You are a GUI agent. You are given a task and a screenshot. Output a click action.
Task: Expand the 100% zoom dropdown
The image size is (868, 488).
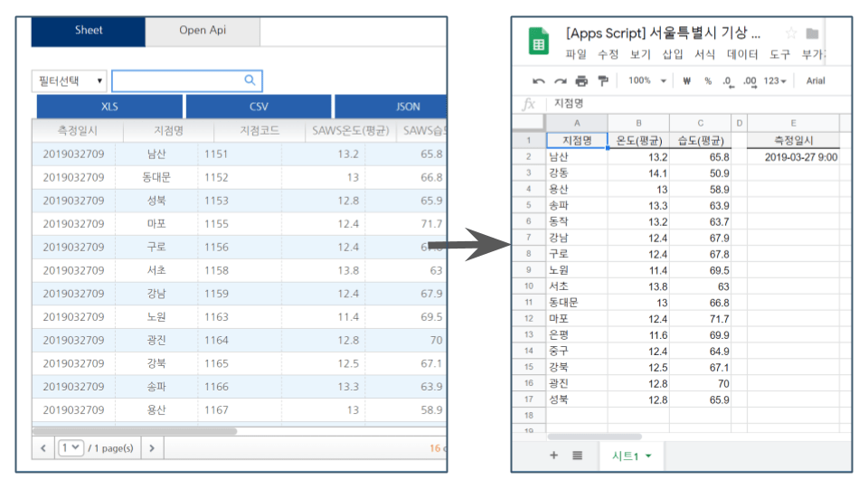coord(647,81)
